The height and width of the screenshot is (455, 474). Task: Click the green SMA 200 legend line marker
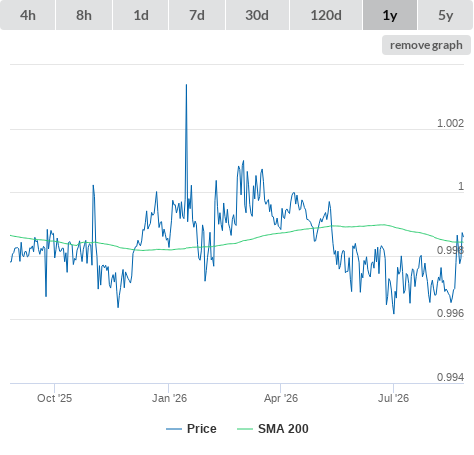coord(245,429)
